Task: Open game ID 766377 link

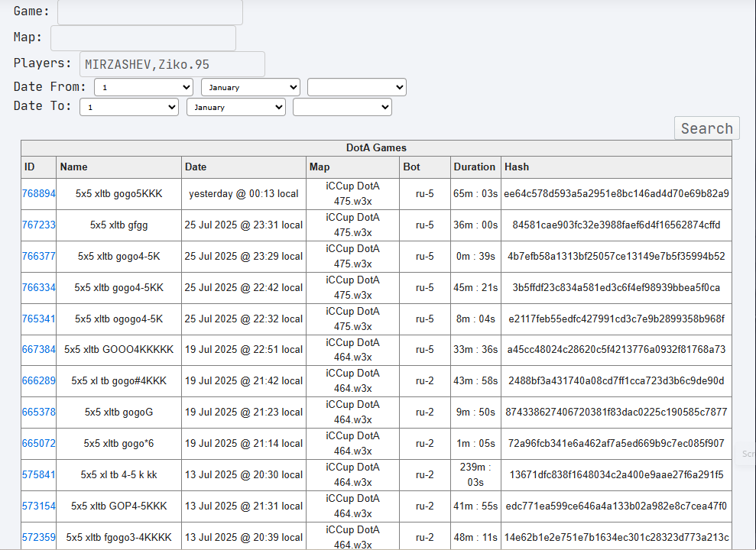Action: 38,256
